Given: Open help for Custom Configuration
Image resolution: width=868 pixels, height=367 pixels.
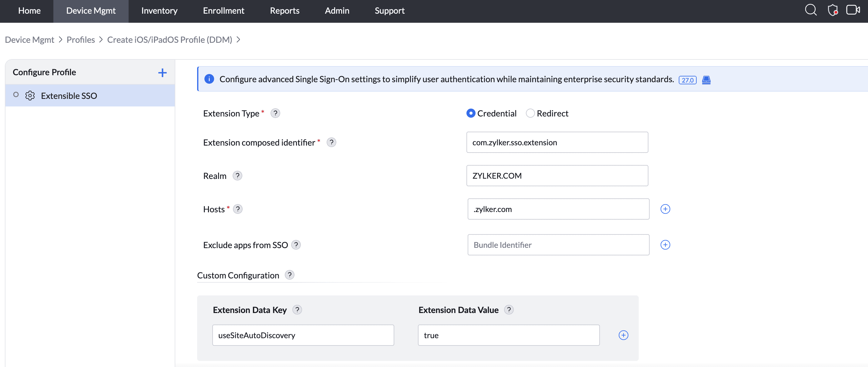Looking at the screenshot, I should point(290,275).
